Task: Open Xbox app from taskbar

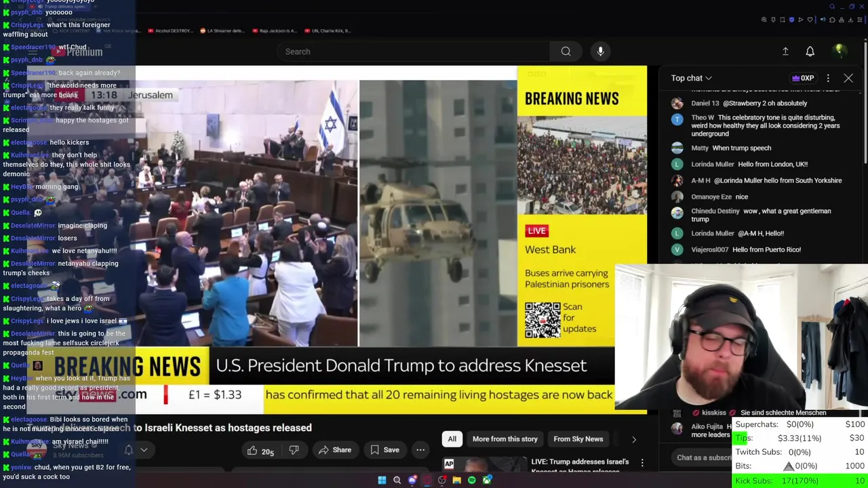Action: click(x=487, y=481)
